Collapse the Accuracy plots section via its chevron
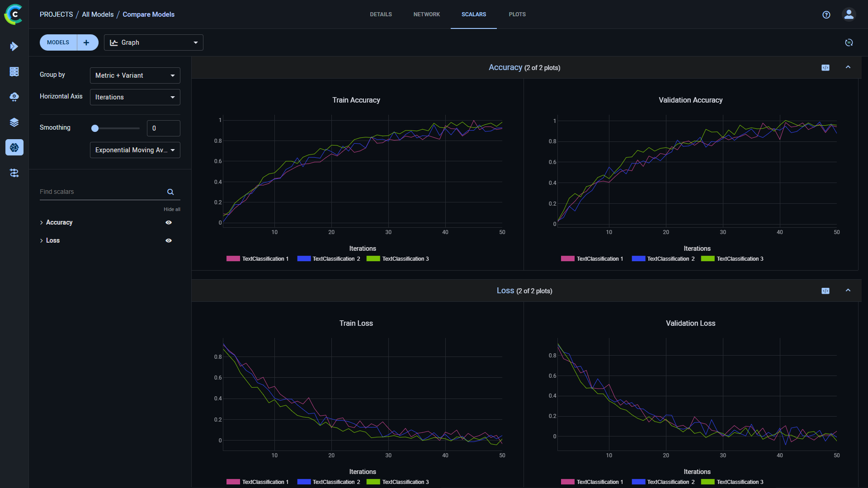Viewport: 868px width, 488px height. (x=848, y=67)
